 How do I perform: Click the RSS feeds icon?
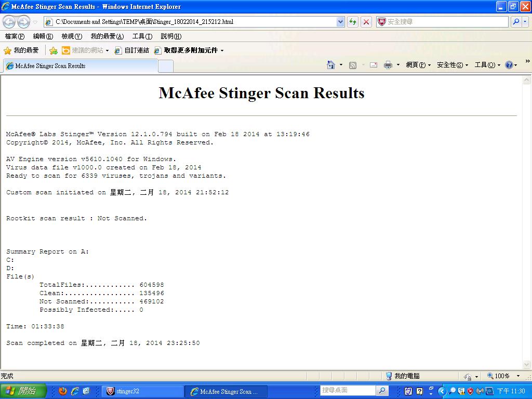353,65
